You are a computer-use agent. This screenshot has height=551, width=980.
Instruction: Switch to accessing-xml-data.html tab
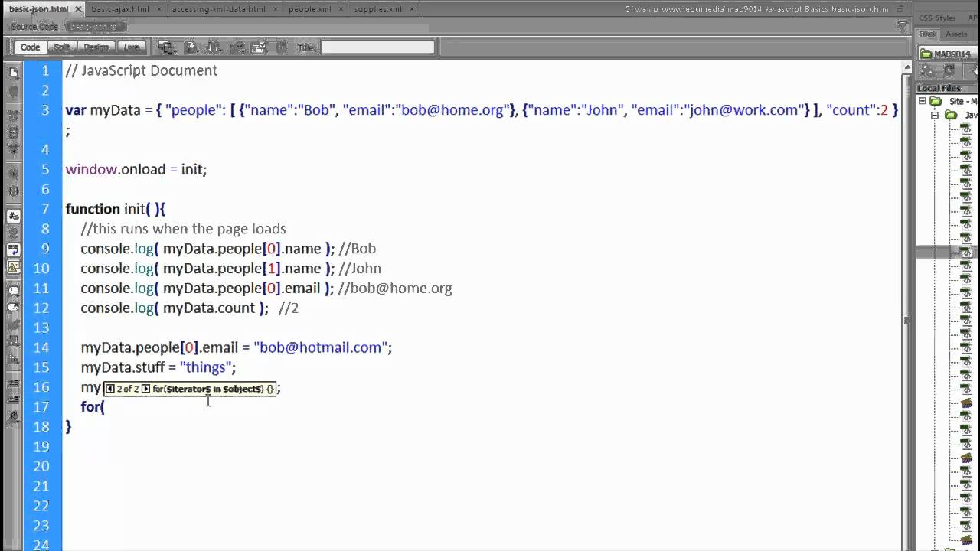coord(219,9)
